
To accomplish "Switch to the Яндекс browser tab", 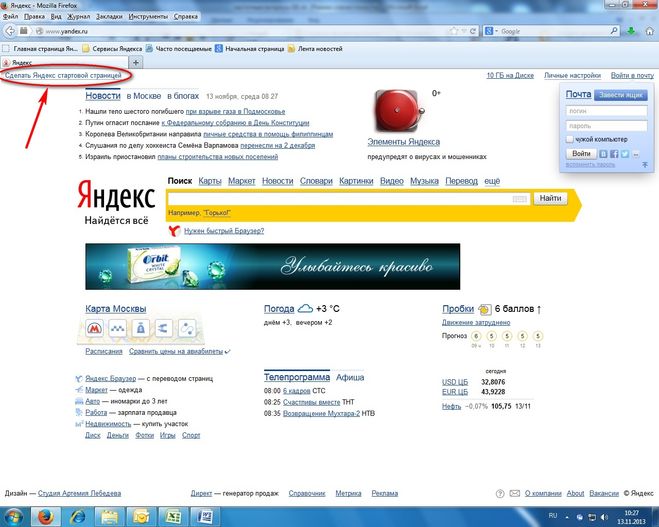I will coord(64,63).
